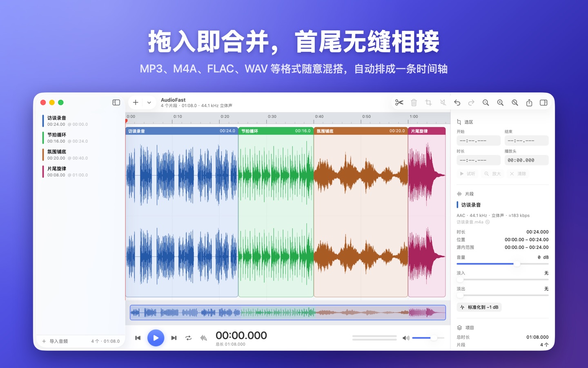Click the waveform overview minimap strip

[288, 313]
